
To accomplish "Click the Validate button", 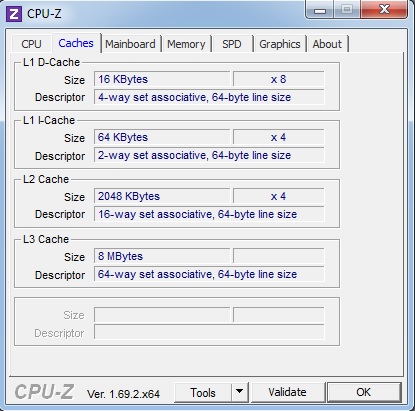I will pyautogui.click(x=287, y=392).
